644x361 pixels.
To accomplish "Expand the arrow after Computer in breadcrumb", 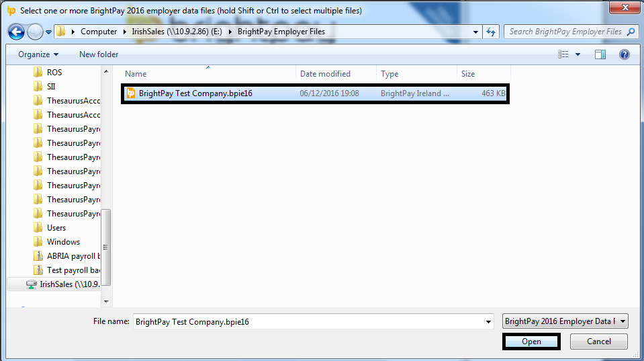I will [x=124, y=32].
